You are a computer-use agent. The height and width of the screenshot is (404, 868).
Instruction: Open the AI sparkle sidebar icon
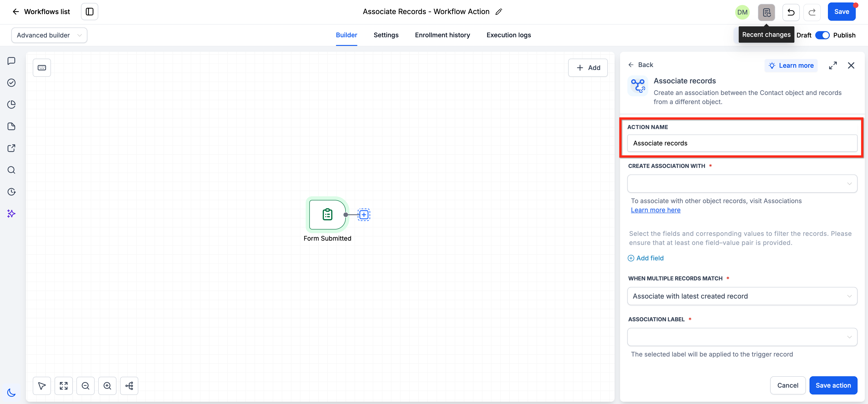11,213
